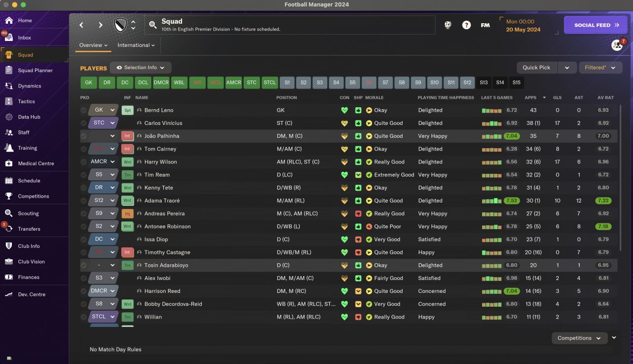Toggle the pick circle for Issa Diop
The width and height of the screenshot is (633, 364).
point(84,240)
